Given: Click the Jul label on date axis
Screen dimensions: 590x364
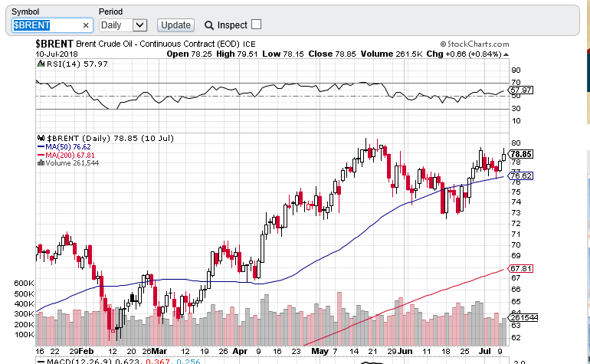Looking at the screenshot, I should click(485, 351).
